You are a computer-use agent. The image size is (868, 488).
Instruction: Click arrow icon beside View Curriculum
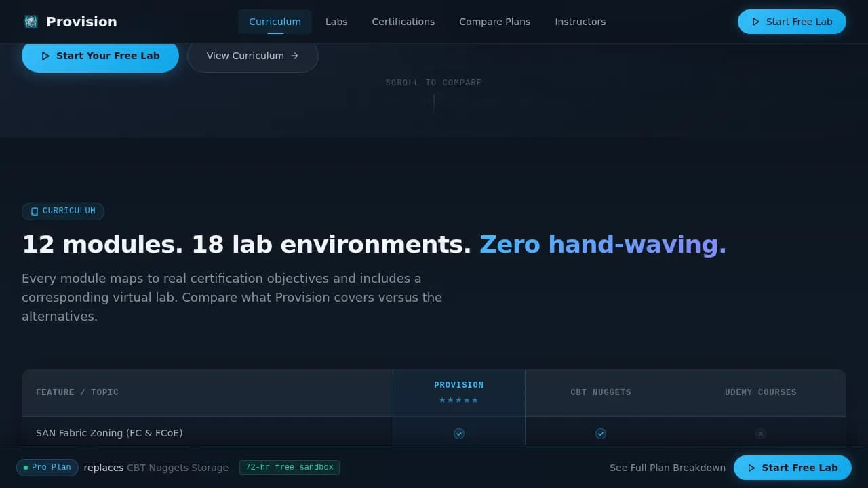[x=294, y=56]
